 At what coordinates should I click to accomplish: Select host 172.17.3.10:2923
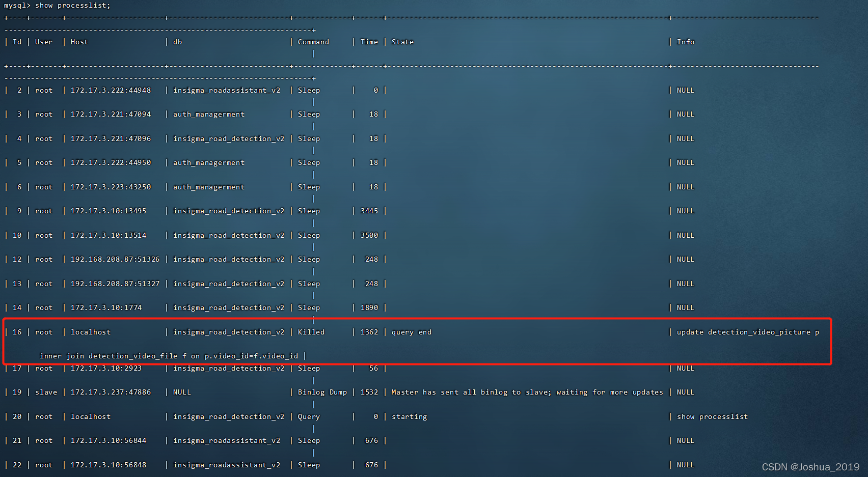[x=106, y=369]
